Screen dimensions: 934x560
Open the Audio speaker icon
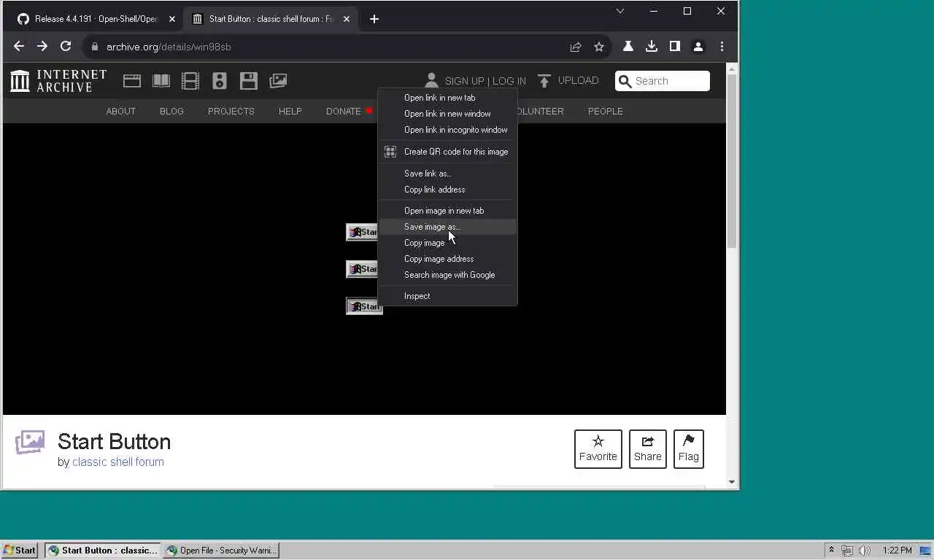coord(220,81)
